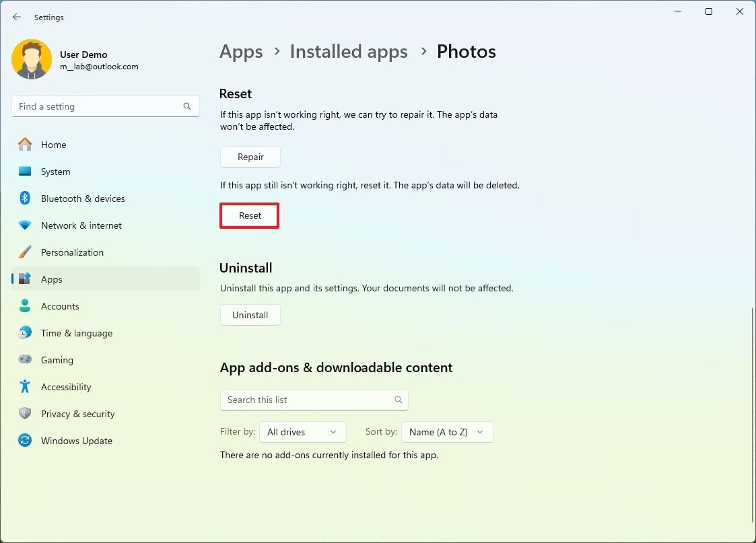
Task: Go to Installed apps breadcrumb
Action: click(349, 52)
